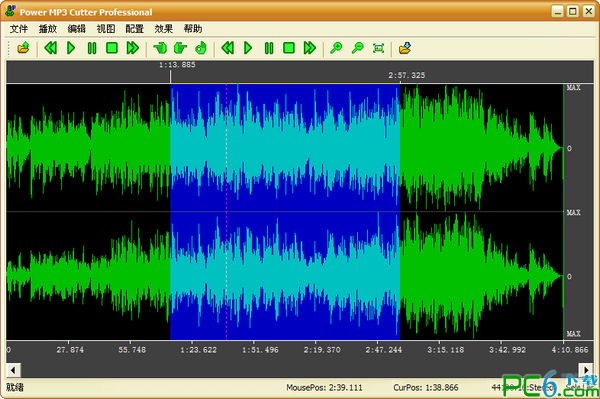Click the right arrow of horizontal scrollbar
The image size is (600, 399).
586,370
